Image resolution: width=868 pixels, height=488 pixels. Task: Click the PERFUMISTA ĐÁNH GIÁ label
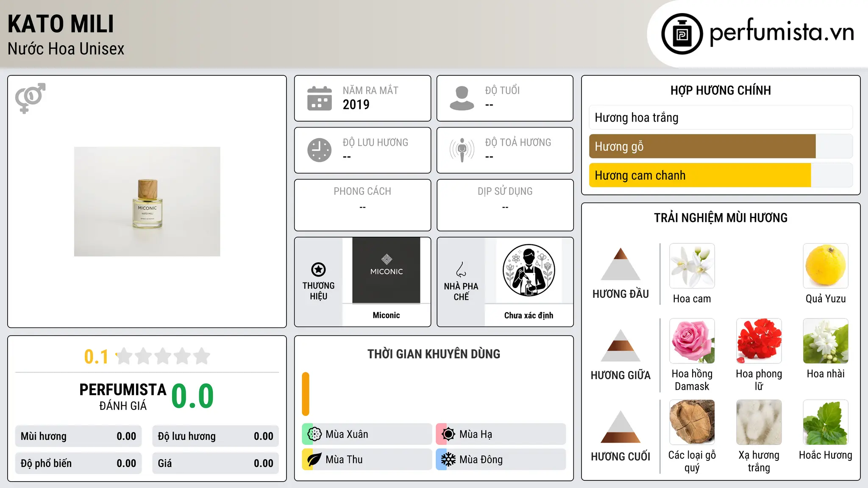click(x=123, y=396)
